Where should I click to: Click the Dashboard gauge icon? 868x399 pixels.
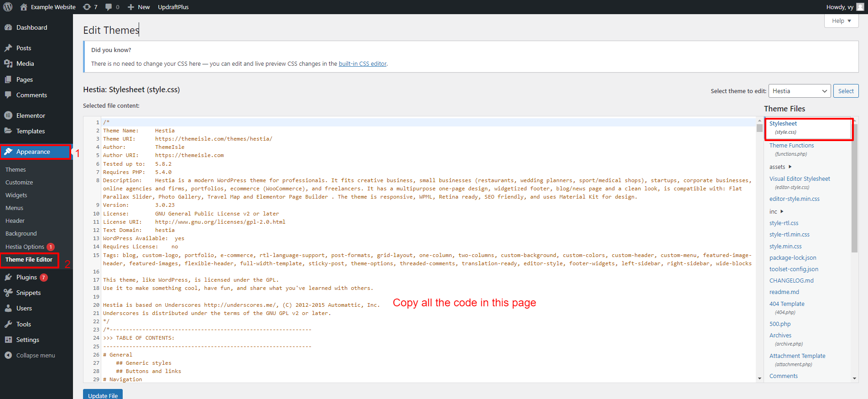click(8, 27)
